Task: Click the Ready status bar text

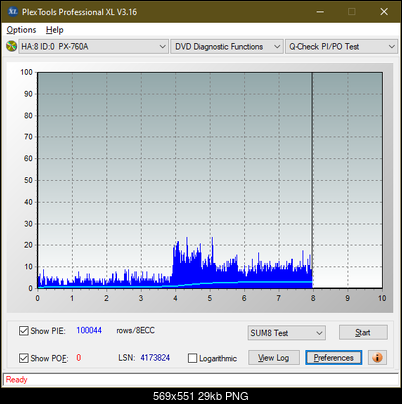Action: [17, 380]
